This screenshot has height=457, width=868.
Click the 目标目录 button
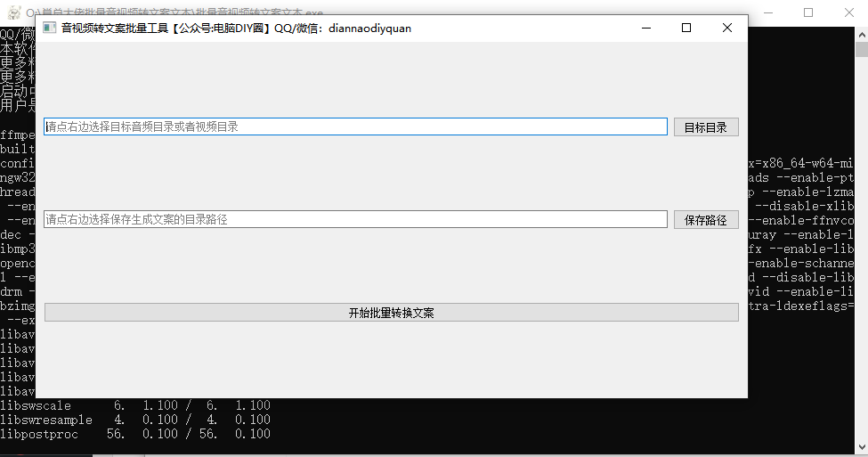(706, 127)
